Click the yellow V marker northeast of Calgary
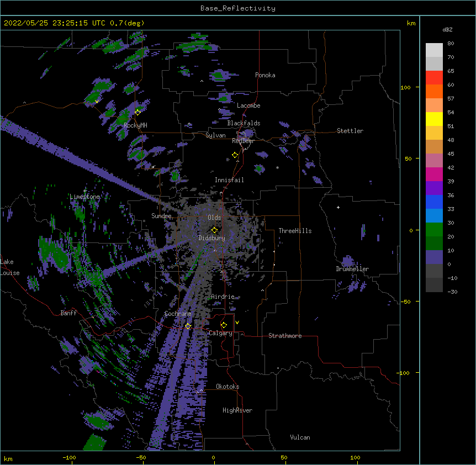476x465 pixels. pyautogui.click(x=237, y=323)
